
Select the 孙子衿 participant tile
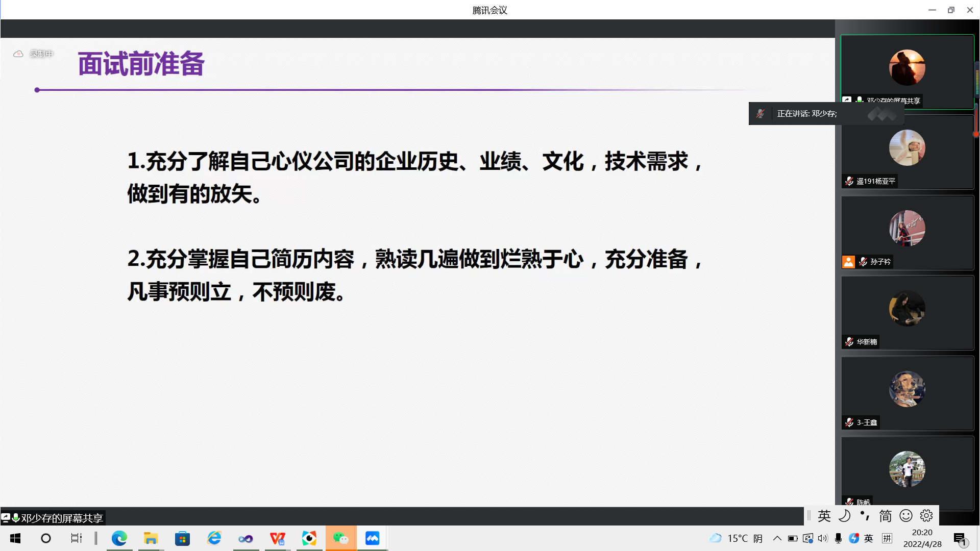pyautogui.click(x=907, y=233)
